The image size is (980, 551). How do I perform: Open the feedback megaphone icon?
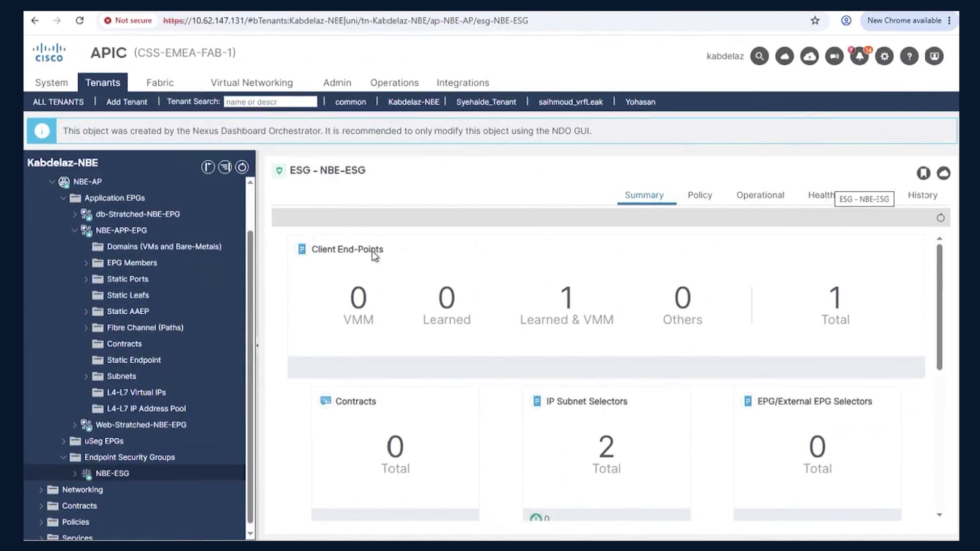pos(835,56)
